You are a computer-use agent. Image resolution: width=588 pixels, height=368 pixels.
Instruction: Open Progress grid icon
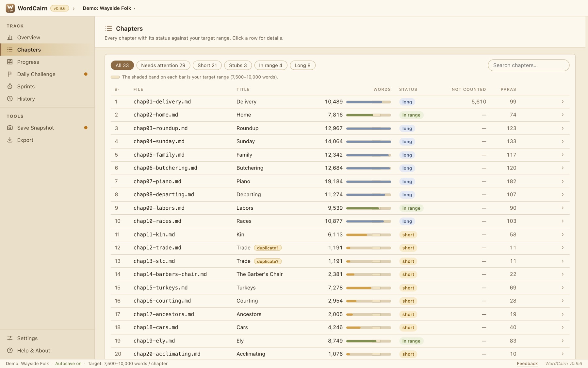click(x=10, y=62)
